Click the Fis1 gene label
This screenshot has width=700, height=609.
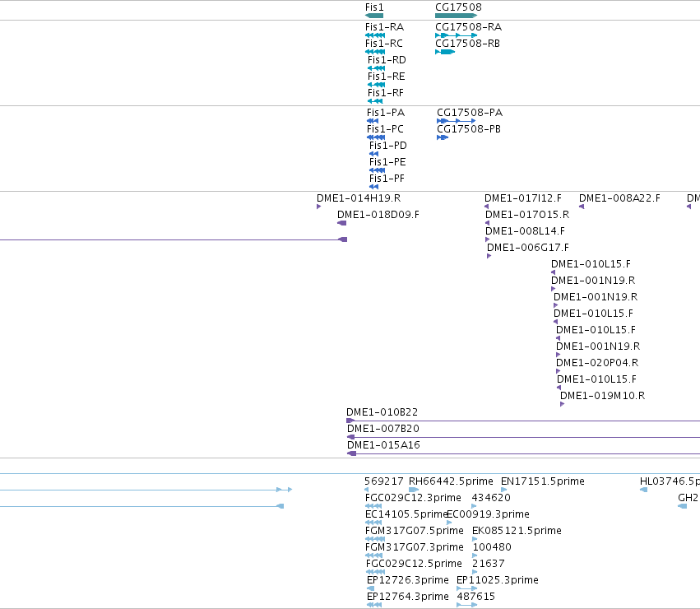pos(374,7)
